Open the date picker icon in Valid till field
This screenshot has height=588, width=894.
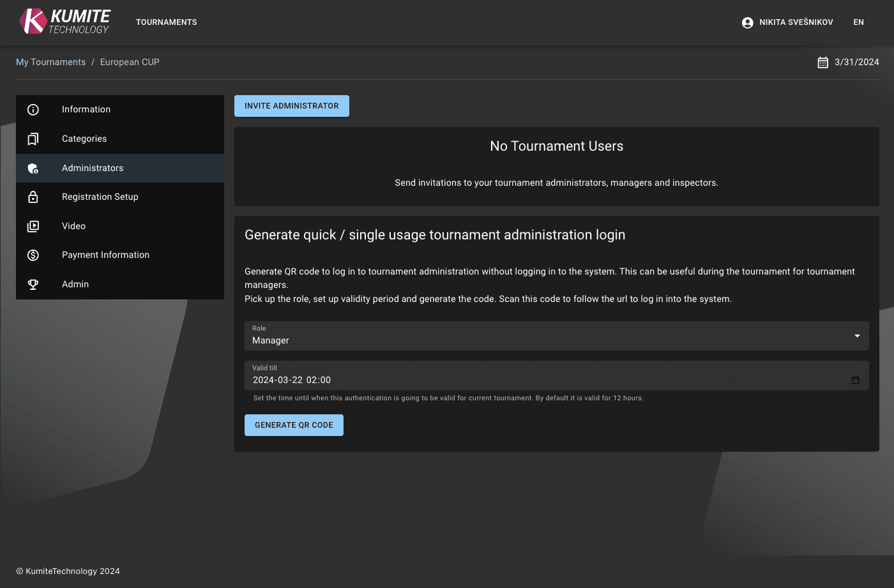[x=856, y=380]
